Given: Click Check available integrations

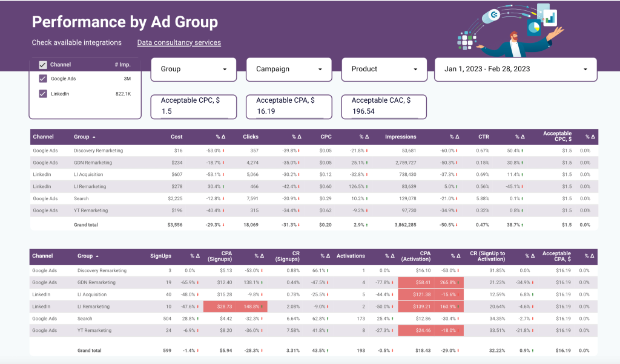Looking at the screenshot, I should [77, 42].
